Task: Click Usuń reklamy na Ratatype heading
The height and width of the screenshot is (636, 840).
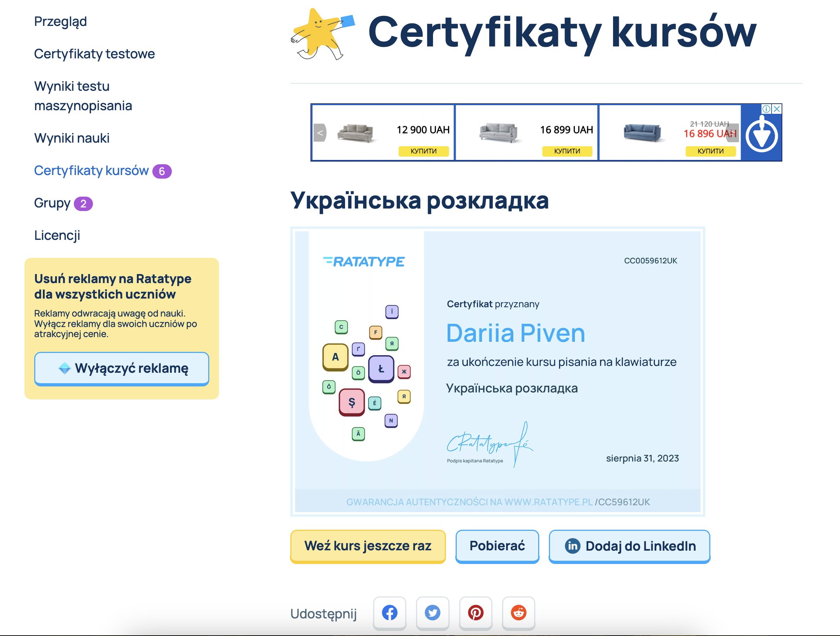Action: coord(112,286)
